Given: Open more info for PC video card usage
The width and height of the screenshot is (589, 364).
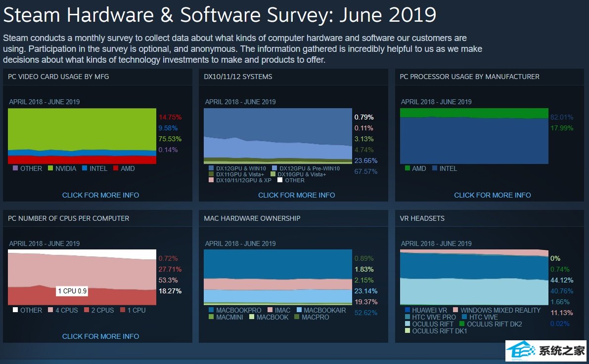Looking at the screenshot, I should [x=101, y=195].
